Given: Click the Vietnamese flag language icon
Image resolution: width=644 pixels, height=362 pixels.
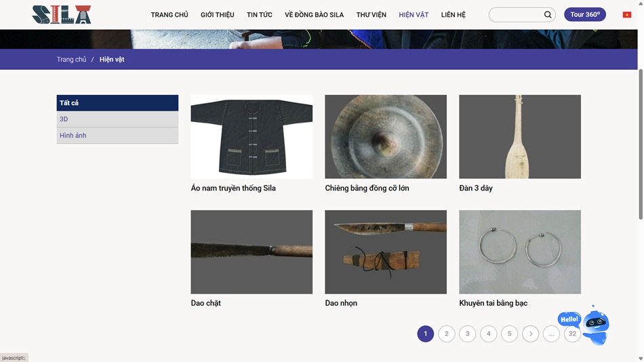Looking at the screenshot, I should 626,15.
